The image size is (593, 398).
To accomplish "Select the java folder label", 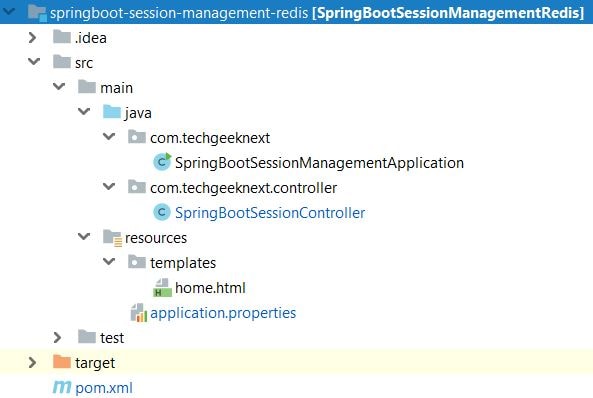I will click(x=138, y=113).
